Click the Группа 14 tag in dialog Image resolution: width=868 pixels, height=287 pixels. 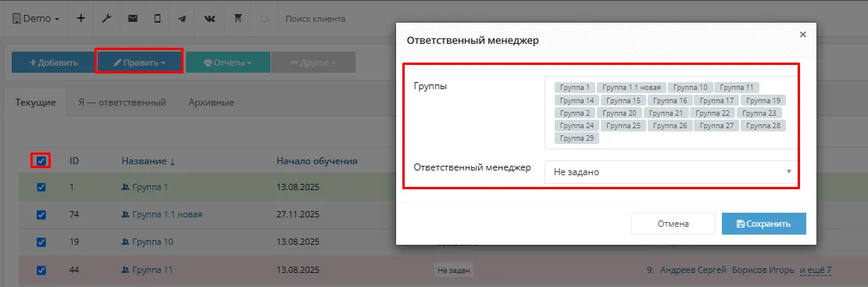577,100
